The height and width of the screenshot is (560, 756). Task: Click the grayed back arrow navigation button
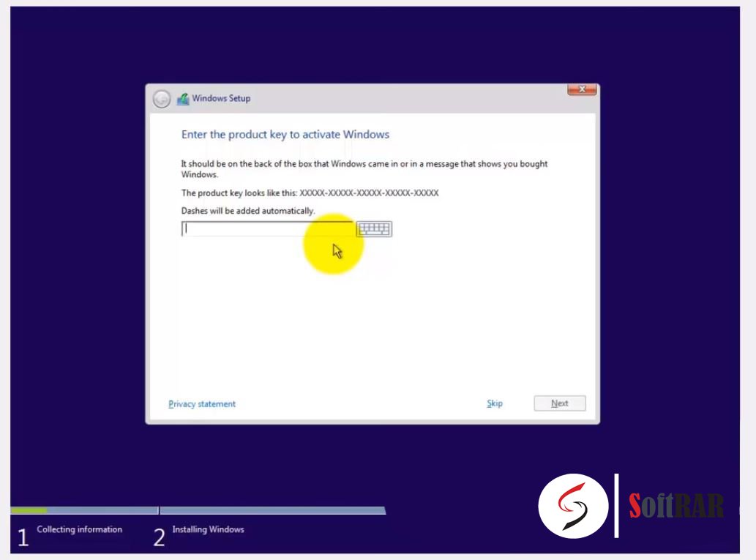point(160,97)
